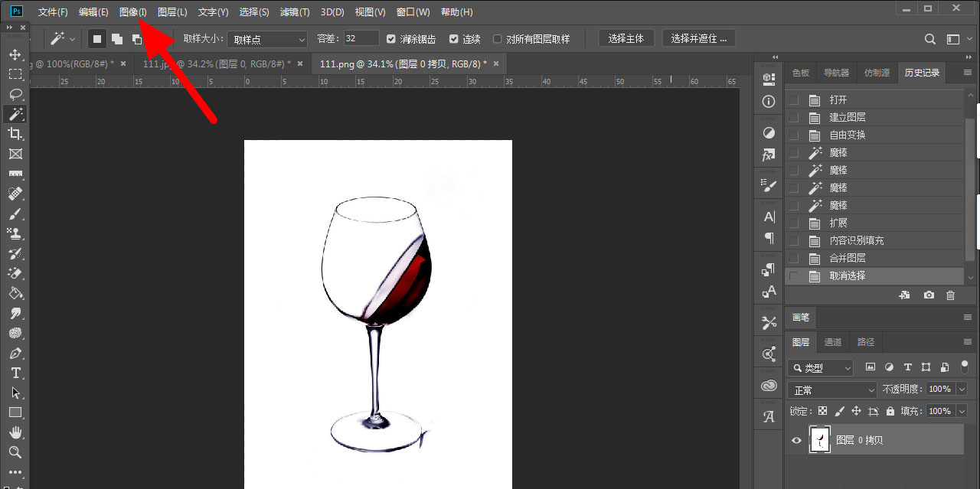980x489 pixels.
Task: Toggle lock position icon
Action: tap(856, 411)
